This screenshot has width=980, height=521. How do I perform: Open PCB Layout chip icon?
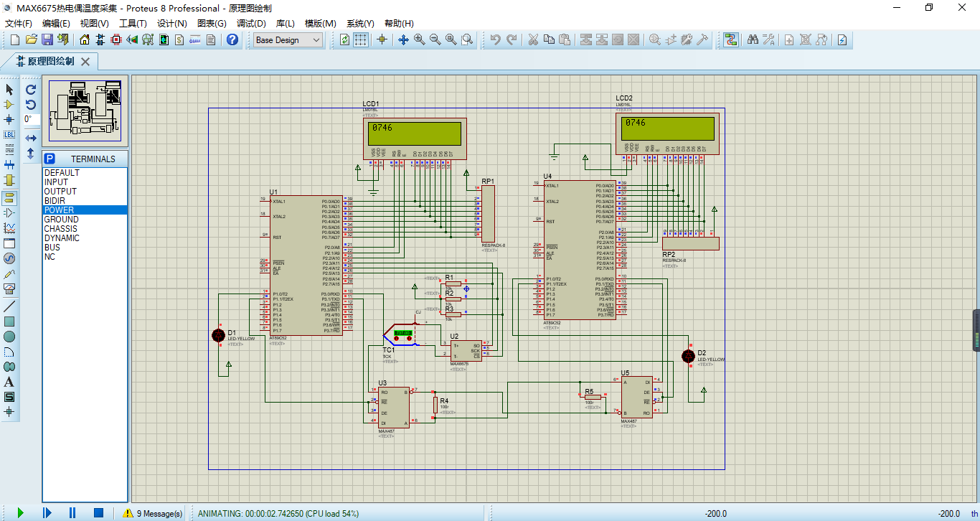click(116, 39)
